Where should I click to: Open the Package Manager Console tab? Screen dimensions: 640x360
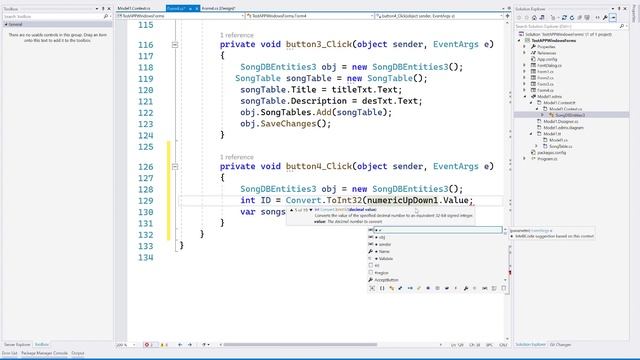click(44, 353)
